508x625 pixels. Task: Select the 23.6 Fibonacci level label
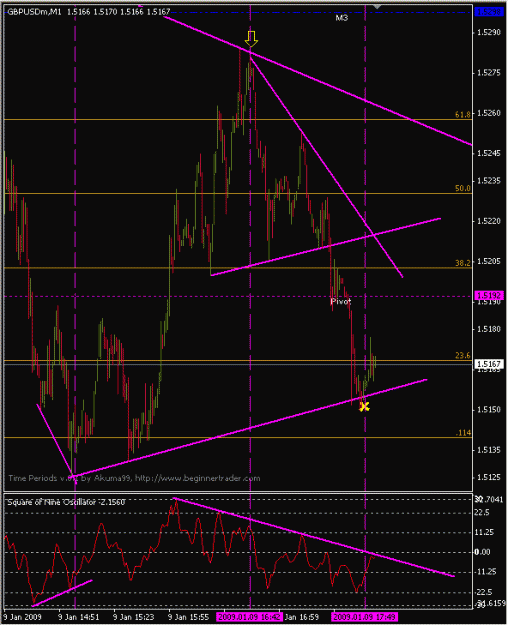point(463,356)
